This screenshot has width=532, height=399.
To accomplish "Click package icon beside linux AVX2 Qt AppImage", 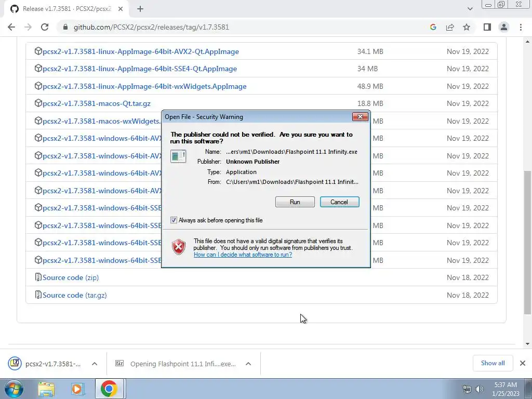I will (38, 51).
